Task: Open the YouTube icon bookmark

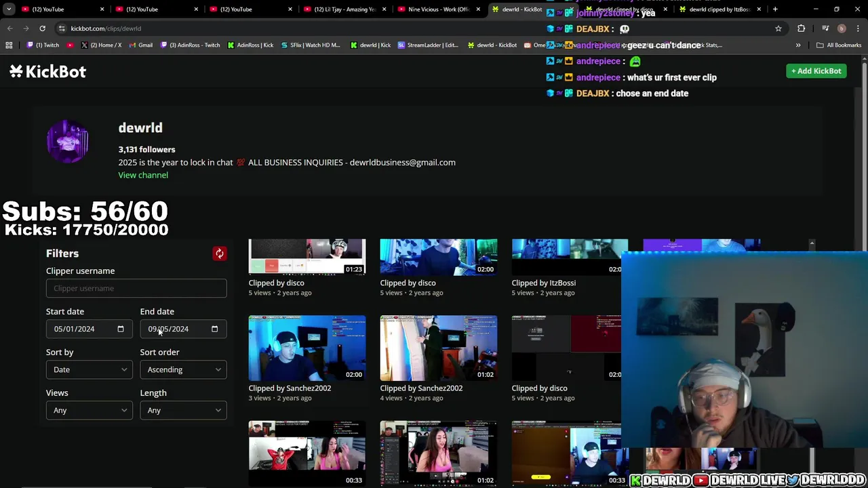Action: tap(70, 45)
